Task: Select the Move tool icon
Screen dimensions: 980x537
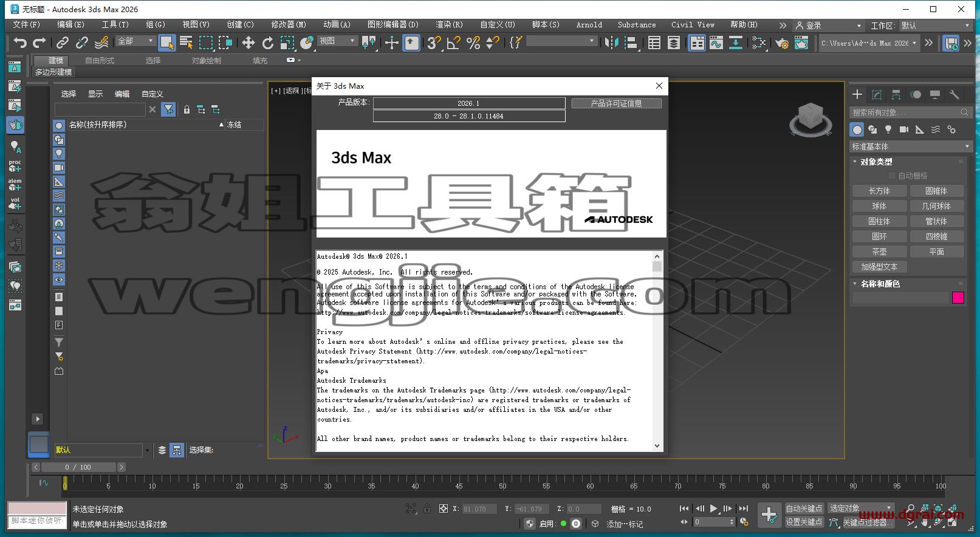Action: pyautogui.click(x=248, y=43)
